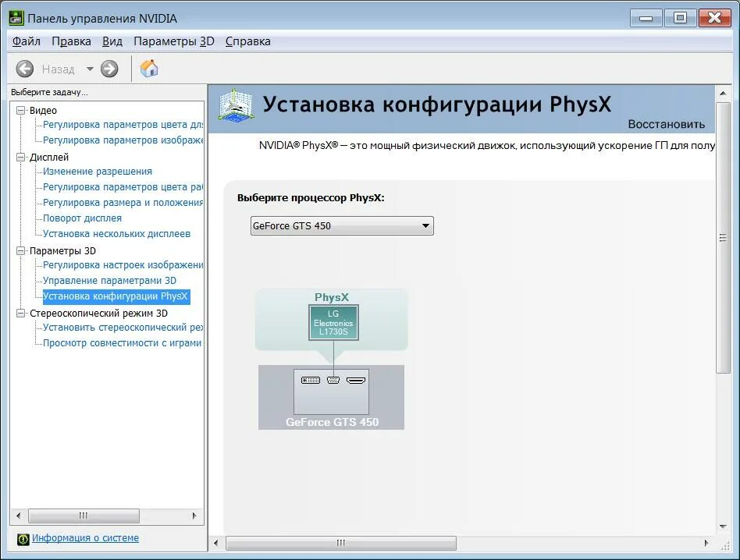The width and height of the screenshot is (740, 560).
Task: Select Регулировка параметров цвета under Видео
Action: point(123,125)
